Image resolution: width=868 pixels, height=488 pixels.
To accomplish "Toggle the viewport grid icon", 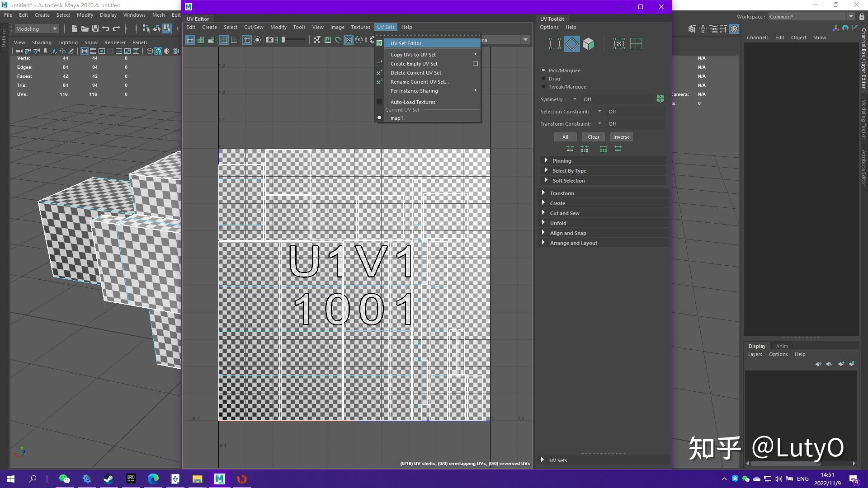I will pos(84,51).
